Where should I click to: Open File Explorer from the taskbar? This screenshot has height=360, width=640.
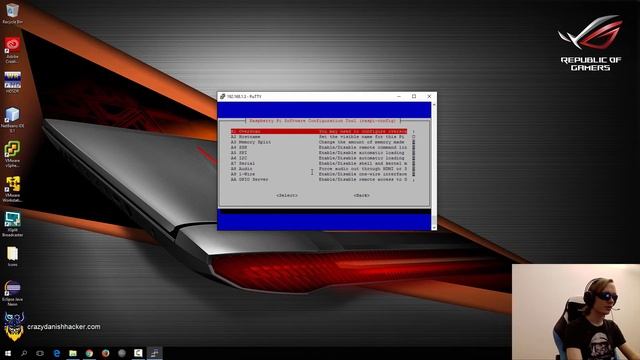(x=73, y=353)
